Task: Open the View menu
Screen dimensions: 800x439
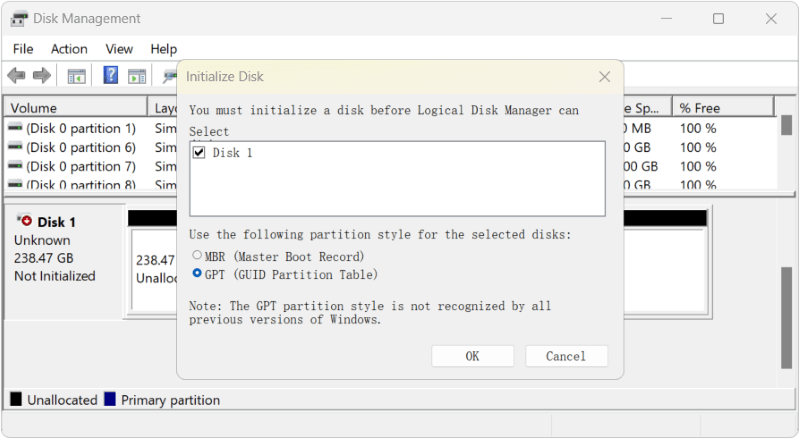Action: tap(119, 49)
